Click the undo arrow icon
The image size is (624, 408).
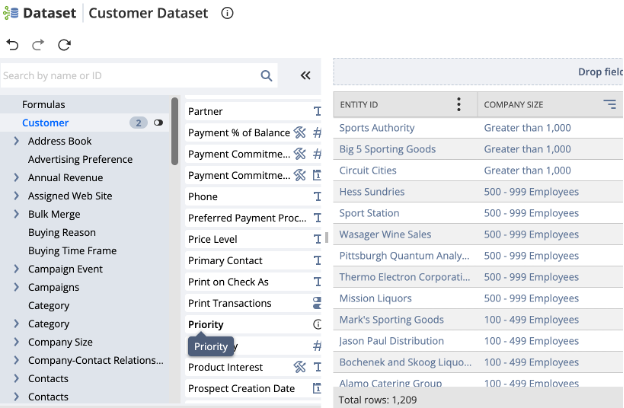(x=12, y=45)
